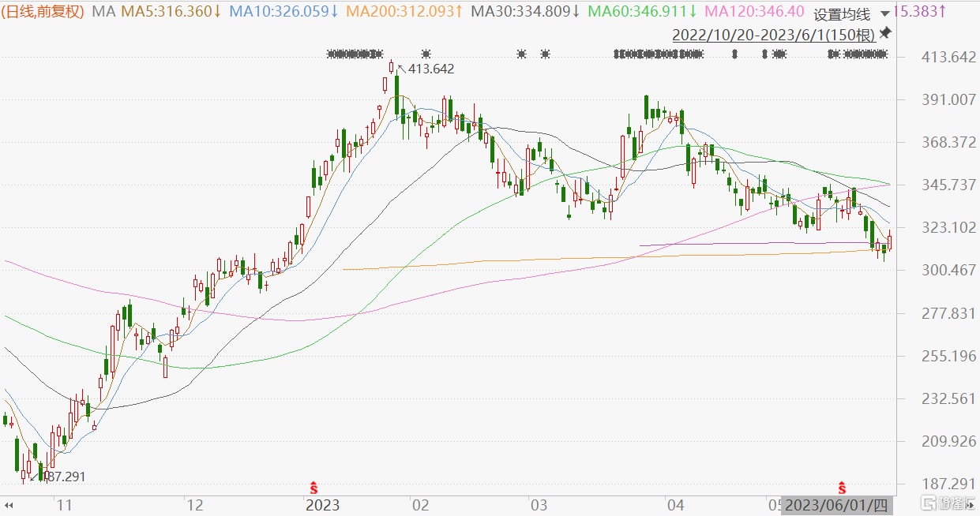The height and width of the screenshot is (516, 980).
Task: Click the 2023/06/01/四 date cursor label
Action: (835, 505)
